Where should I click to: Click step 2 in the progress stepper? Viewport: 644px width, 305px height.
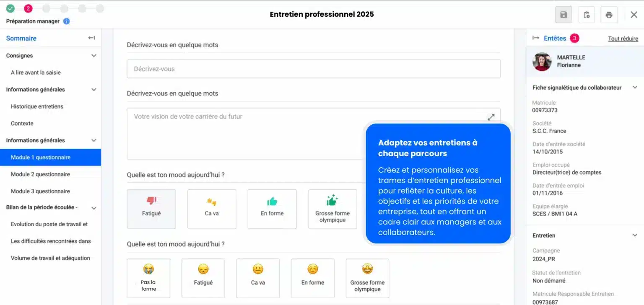(28, 8)
